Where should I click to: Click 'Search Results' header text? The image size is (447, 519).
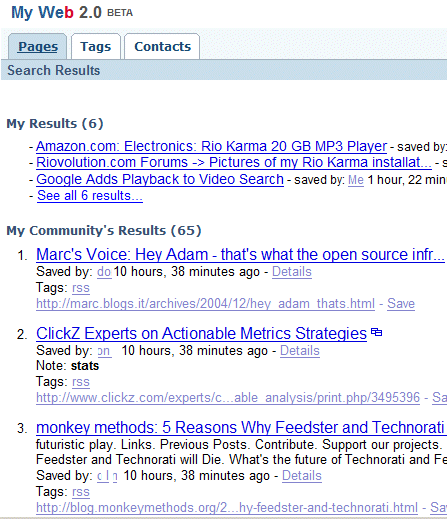pyautogui.click(x=54, y=70)
